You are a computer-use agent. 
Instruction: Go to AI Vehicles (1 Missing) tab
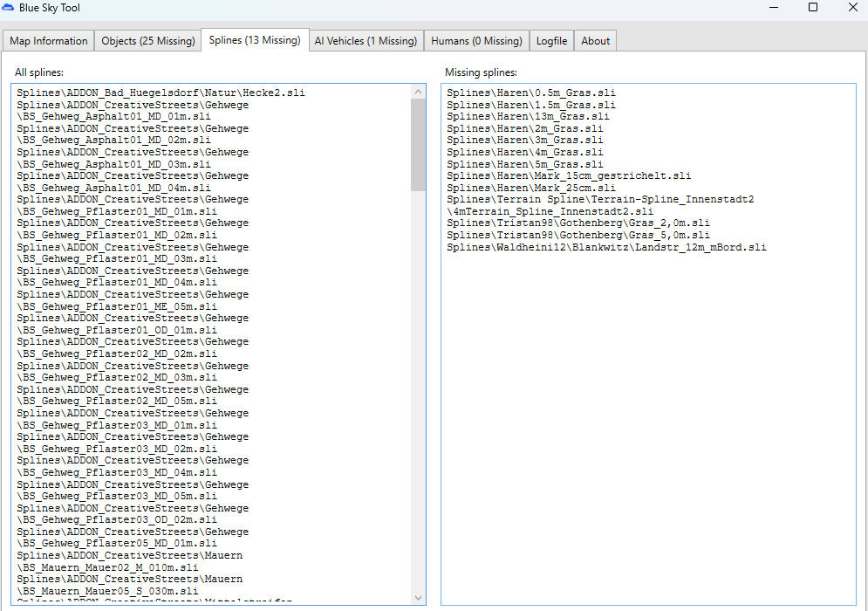click(x=366, y=41)
